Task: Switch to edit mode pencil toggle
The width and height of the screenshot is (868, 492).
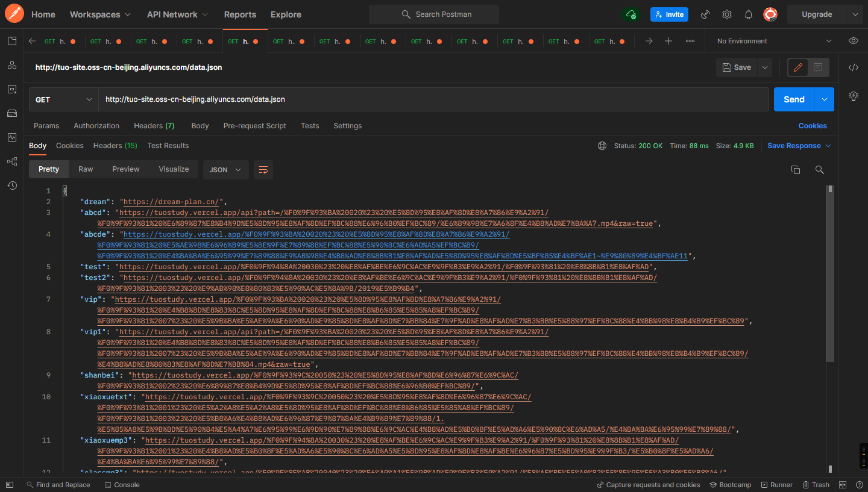Action: click(x=798, y=67)
